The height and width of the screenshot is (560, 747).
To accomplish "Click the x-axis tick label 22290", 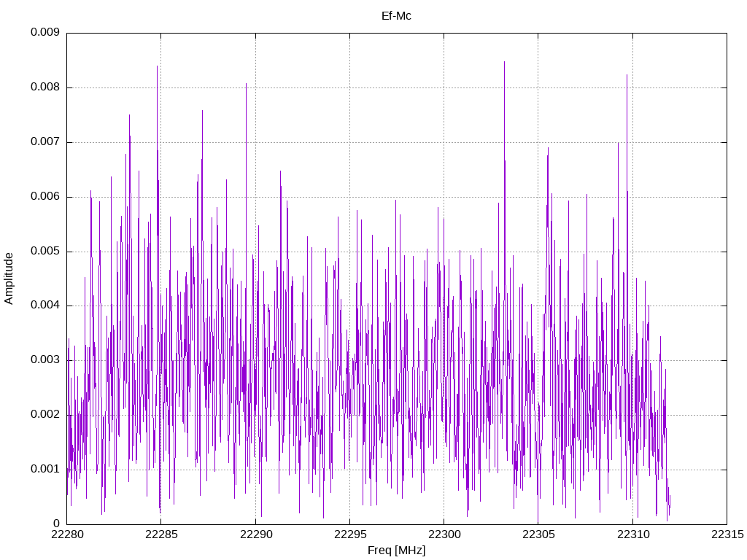I will [x=255, y=534].
